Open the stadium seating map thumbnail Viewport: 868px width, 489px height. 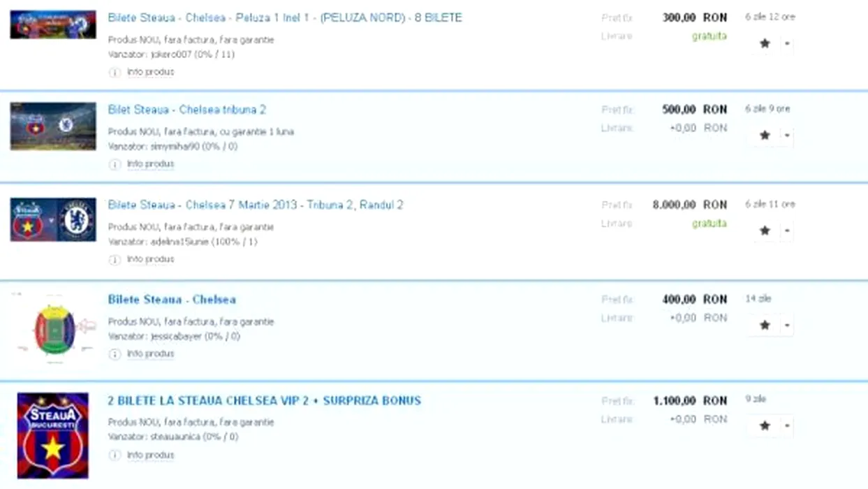(x=55, y=330)
